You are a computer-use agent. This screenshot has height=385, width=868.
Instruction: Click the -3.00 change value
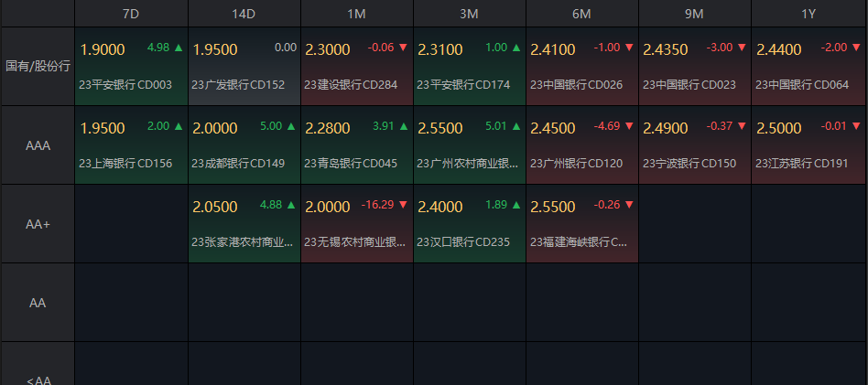coord(720,48)
